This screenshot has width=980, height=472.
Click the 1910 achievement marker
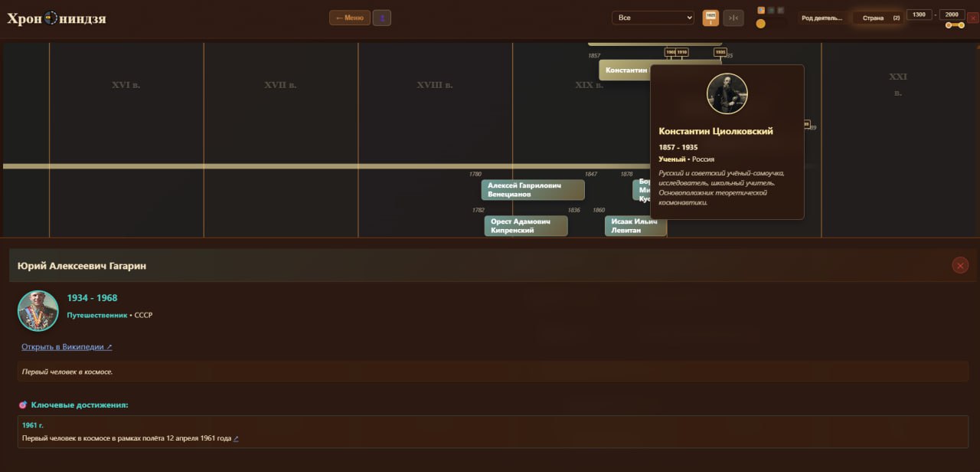coord(681,52)
